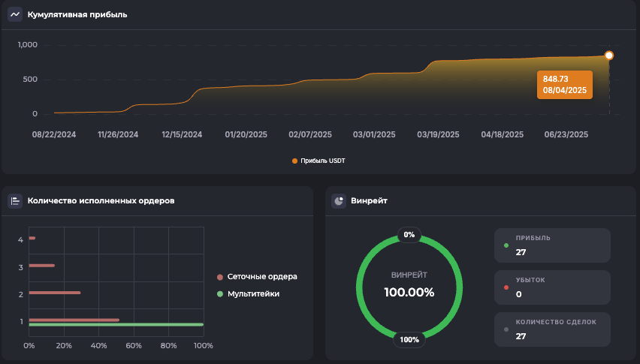Toggle the Прибыль USDT legend series
This screenshot has width=640, height=364.
pyautogui.click(x=318, y=161)
